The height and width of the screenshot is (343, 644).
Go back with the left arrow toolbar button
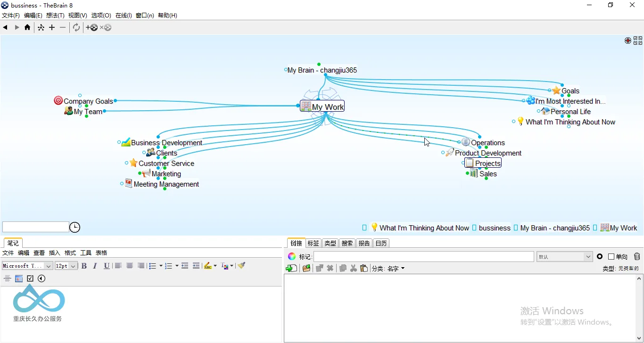pyautogui.click(x=5, y=27)
